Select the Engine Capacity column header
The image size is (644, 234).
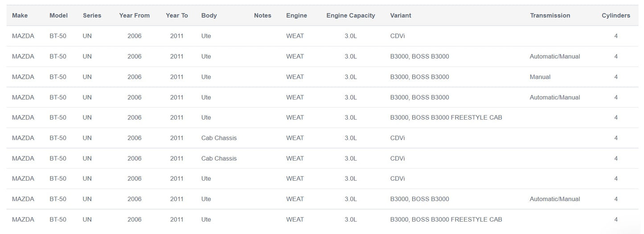pos(350,16)
